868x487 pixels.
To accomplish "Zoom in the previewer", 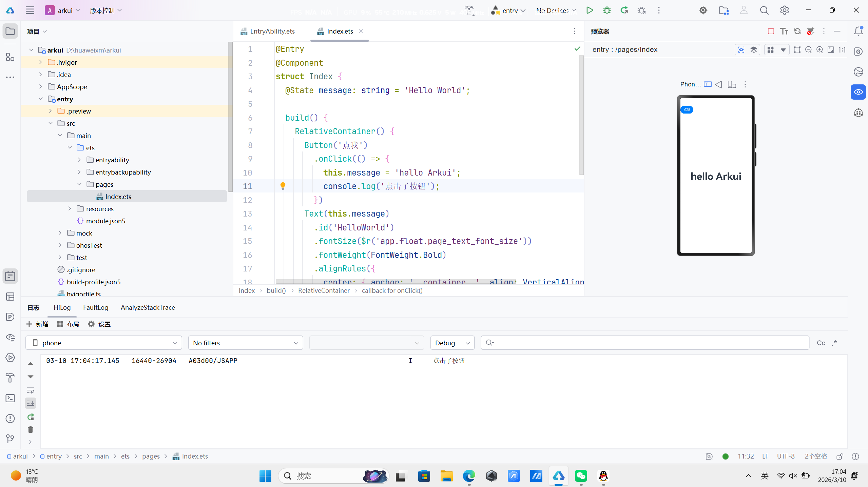I will 819,50.
